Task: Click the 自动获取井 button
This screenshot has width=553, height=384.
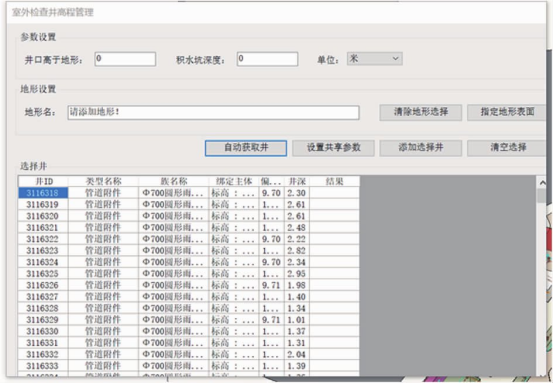Action: tap(246, 148)
